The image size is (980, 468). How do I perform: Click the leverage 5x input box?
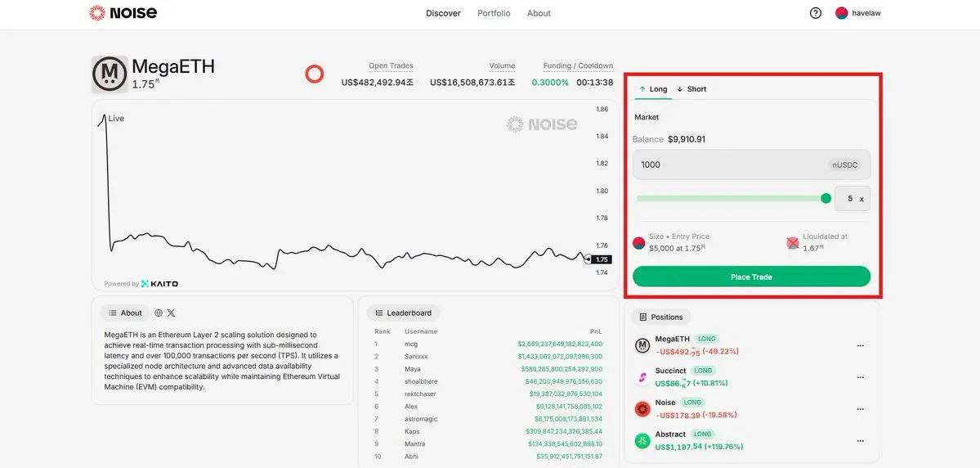(x=852, y=198)
